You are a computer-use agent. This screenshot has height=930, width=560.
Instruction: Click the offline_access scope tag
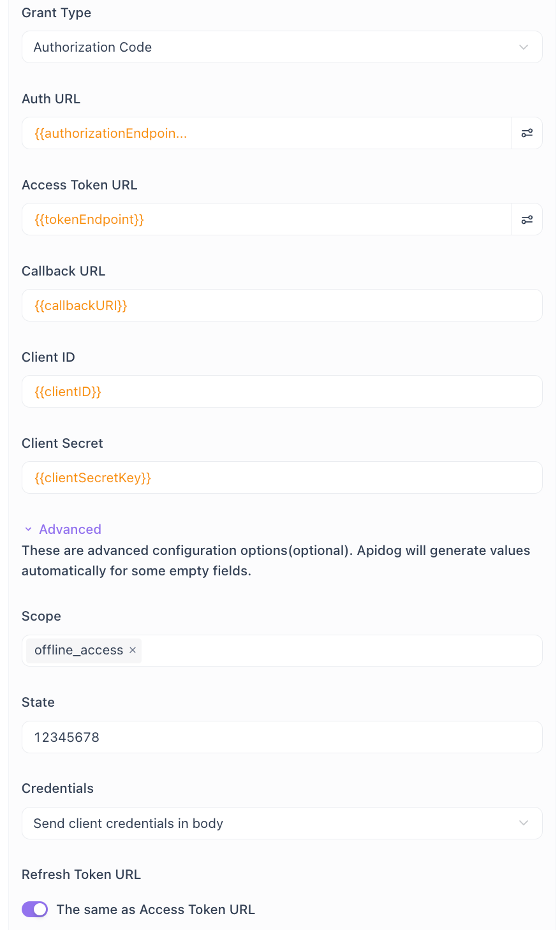click(x=78, y=650)
